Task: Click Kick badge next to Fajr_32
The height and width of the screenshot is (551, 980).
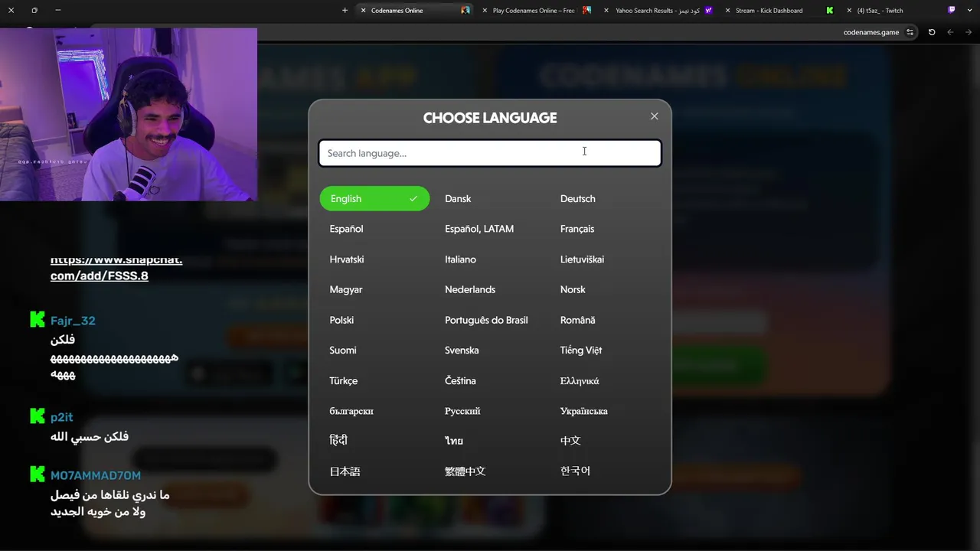Action: [37, 320]
